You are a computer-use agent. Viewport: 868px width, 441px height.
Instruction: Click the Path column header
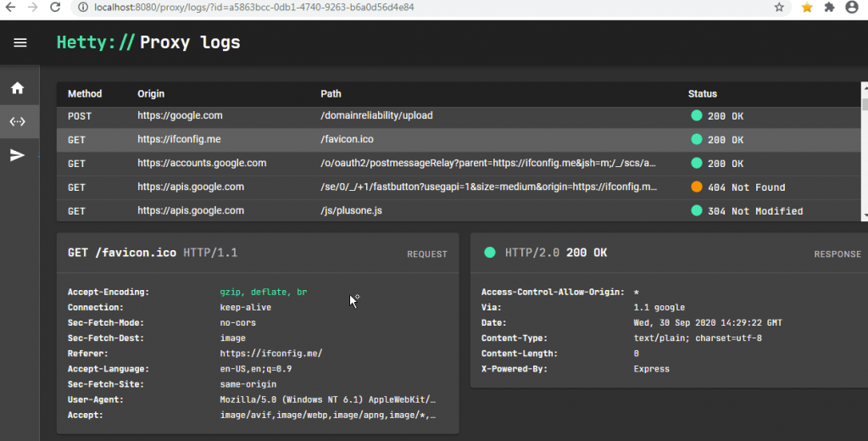click(x=331, y=93)
